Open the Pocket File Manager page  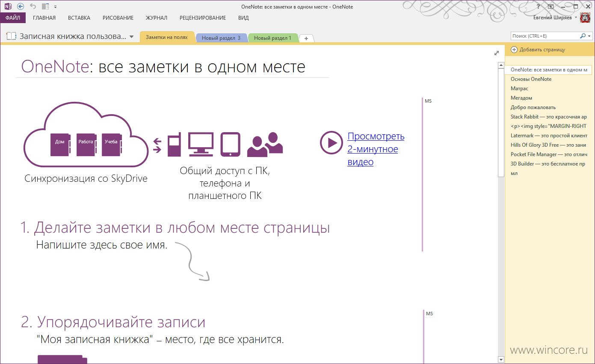549,154
